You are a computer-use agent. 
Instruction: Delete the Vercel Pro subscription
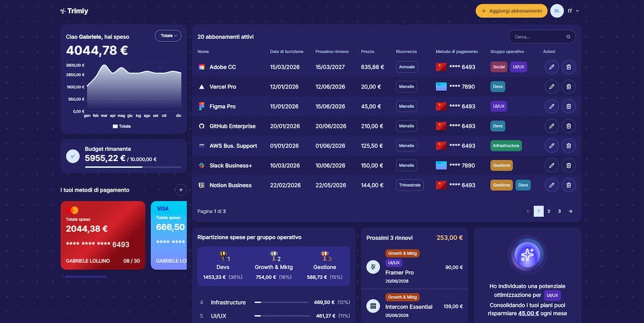tap(569, 87)
